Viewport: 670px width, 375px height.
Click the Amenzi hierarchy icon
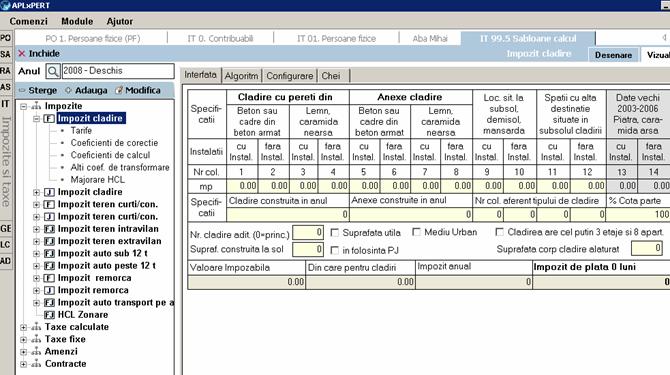(x=36, y=352)
